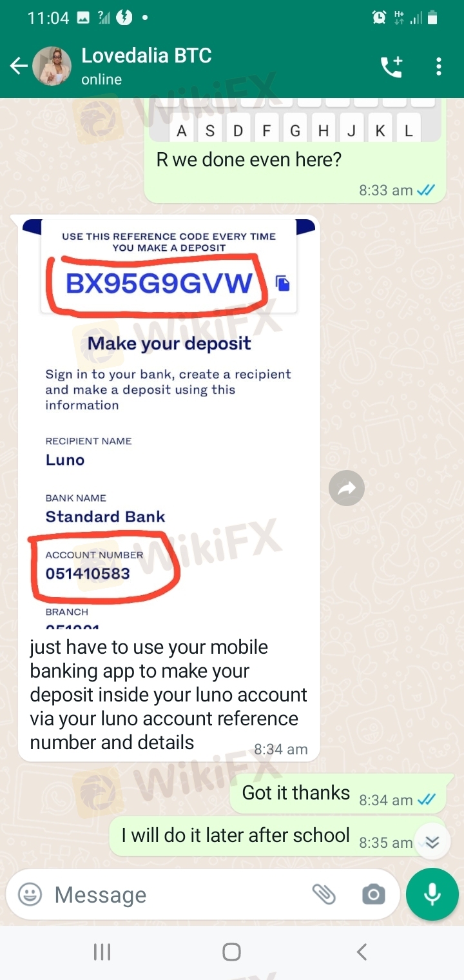Select 'I will do it later after school' message

tap(277, 837)
